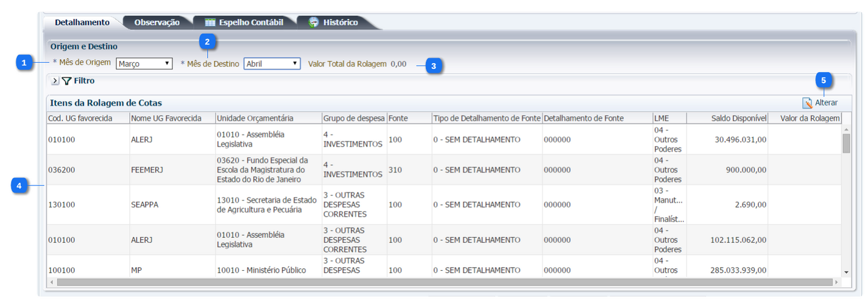This screenshot has width=868, height=306.
Task: Click the Espelho Contábil table icon
Action: point(210,23)
